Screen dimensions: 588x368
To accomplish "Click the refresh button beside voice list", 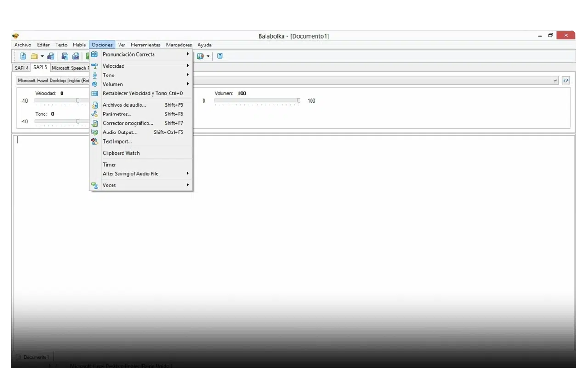I will pyautogui.click(x=565, y=80).
